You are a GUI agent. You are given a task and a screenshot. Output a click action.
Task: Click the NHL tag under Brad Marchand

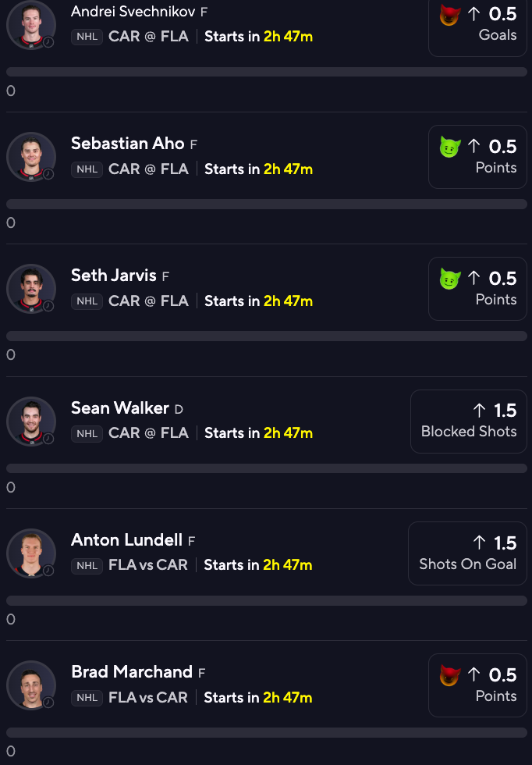pos(87,698)
